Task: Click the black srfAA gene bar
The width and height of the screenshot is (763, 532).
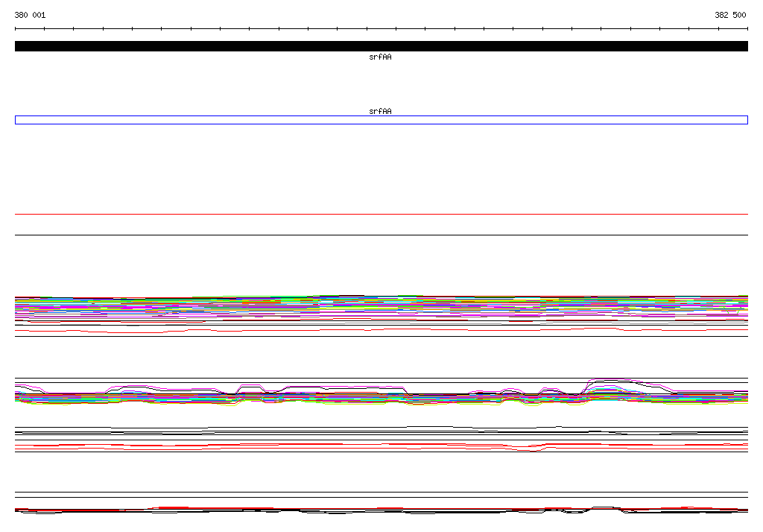Action: pos(381,46)
